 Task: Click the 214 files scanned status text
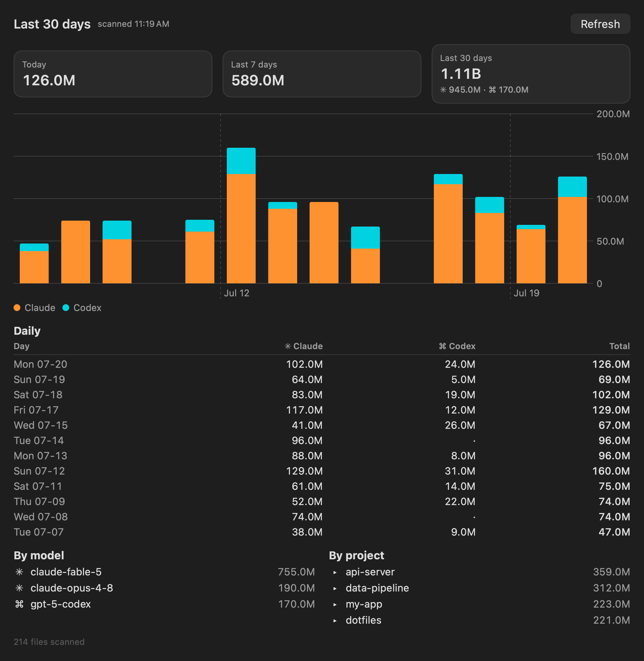(x=49, y=642)
